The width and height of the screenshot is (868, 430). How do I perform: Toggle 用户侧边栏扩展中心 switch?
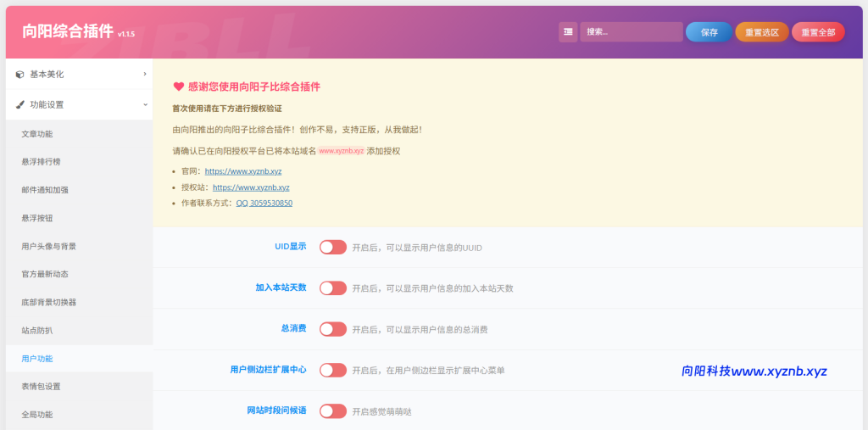[333, 370]
